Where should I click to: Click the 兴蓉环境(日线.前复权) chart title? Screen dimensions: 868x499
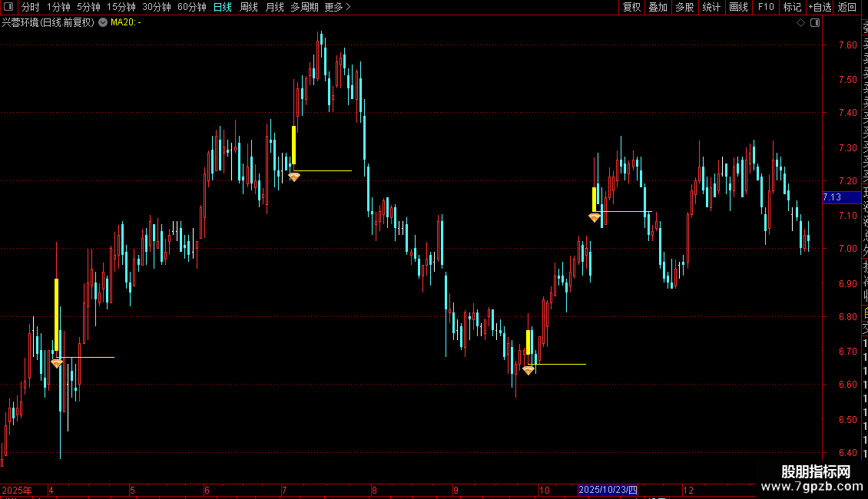48,22
